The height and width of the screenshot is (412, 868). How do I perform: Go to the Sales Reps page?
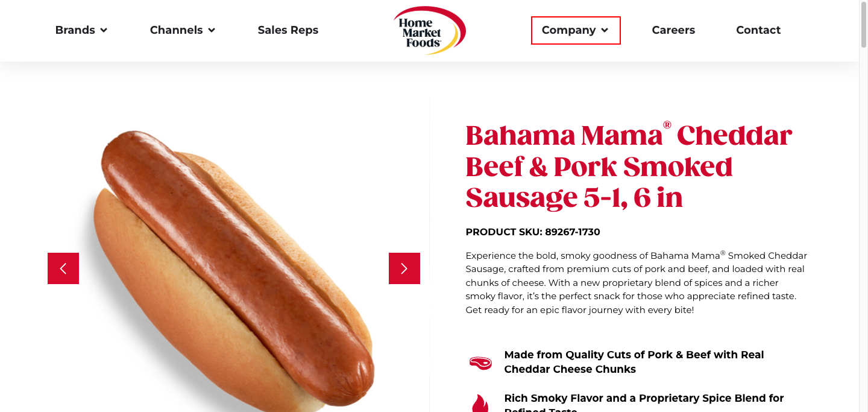point(288,30)
